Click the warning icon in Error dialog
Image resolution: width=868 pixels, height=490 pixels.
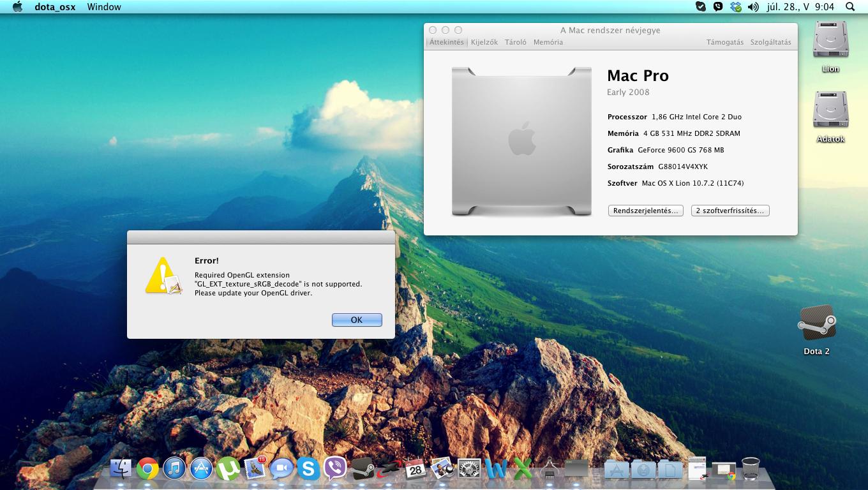click(164, 276)
